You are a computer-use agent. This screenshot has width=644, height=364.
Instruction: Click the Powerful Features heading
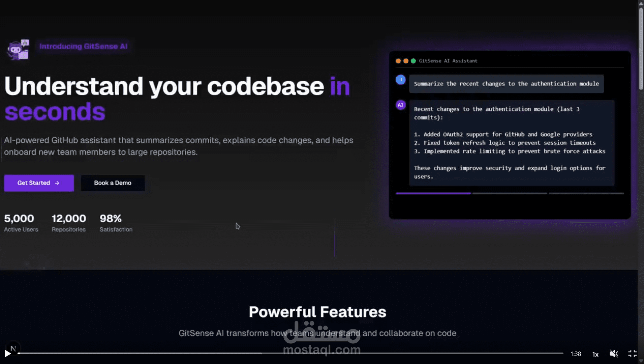[x=317, y=312]
